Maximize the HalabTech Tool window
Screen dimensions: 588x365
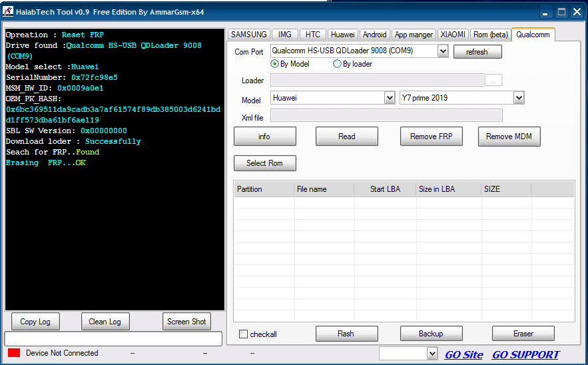tap(561, 12)
